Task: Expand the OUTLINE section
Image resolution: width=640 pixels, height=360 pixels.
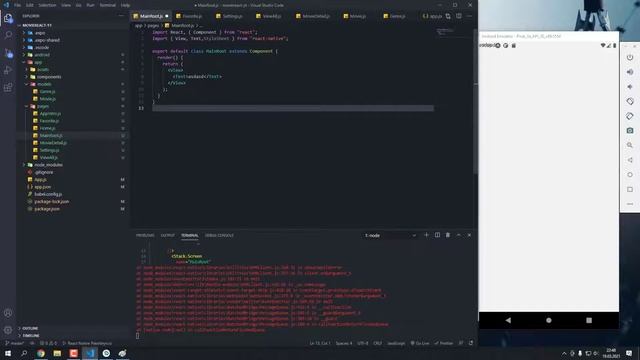Action: coord(29,328)
